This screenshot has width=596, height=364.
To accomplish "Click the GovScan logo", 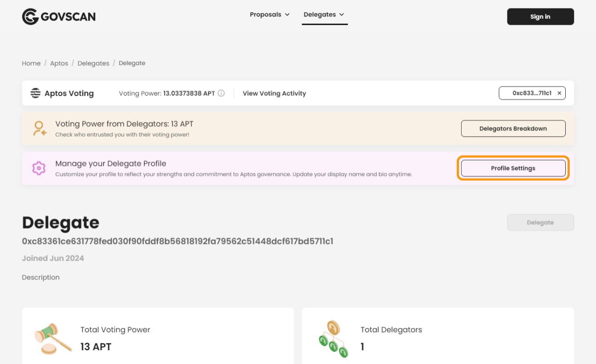I will tap(58, 17).
